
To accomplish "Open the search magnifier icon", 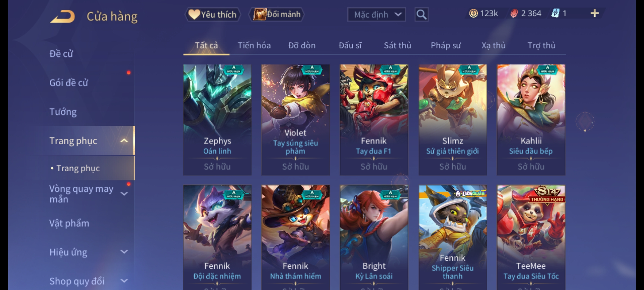I will click(x=421, y=15).
